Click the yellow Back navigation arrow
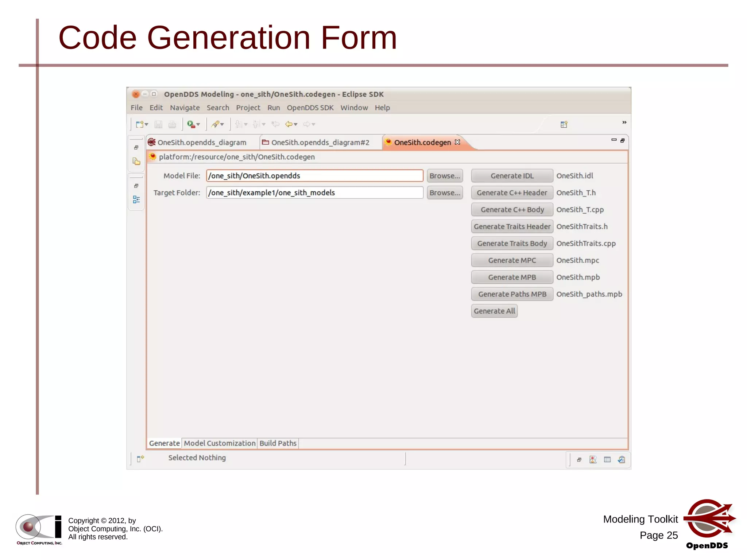 click(x=289, y=124)
